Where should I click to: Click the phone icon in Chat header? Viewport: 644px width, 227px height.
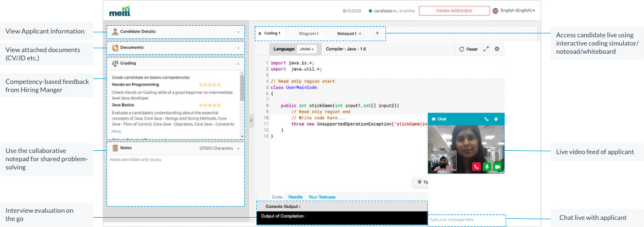[x=486, y=118]
